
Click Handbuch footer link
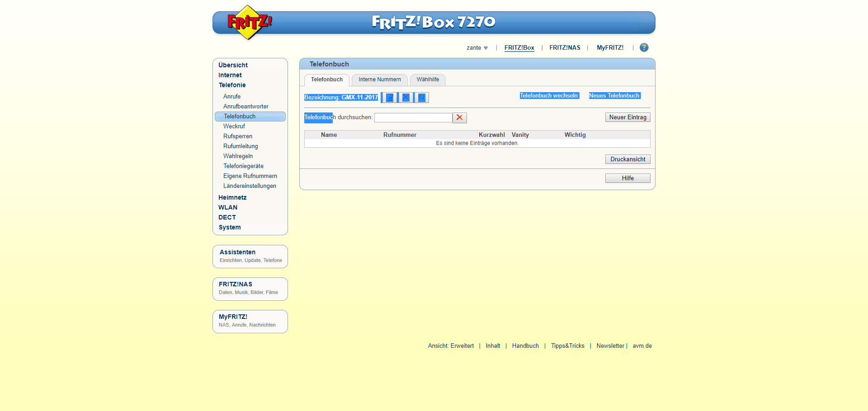pyautogui.click(x=525, y=346)
